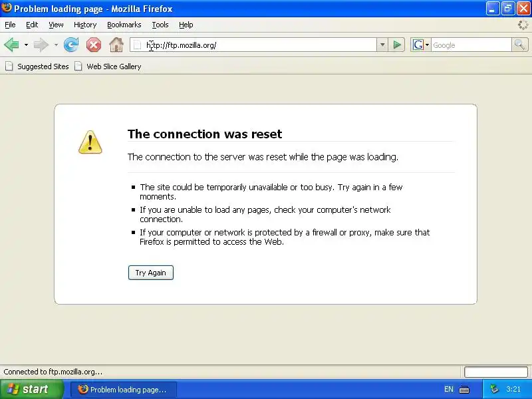Click the status bar progress meter

(495, 372)
